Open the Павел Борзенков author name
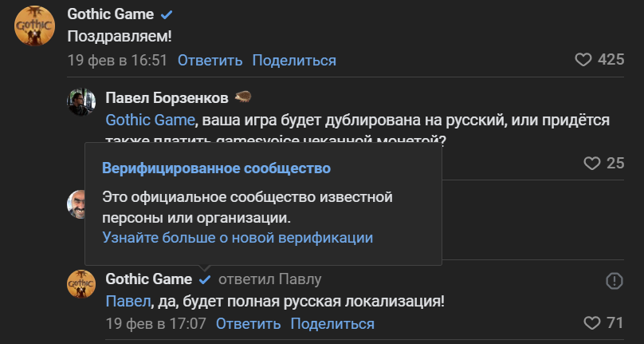The height and width of the screenshot is (344, 644). click(167, 98)
